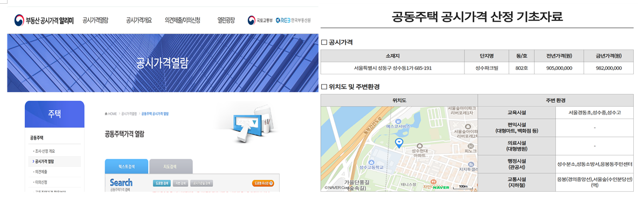Click the 도로명 검색 button
644x203 pixels.
point(162,183)
